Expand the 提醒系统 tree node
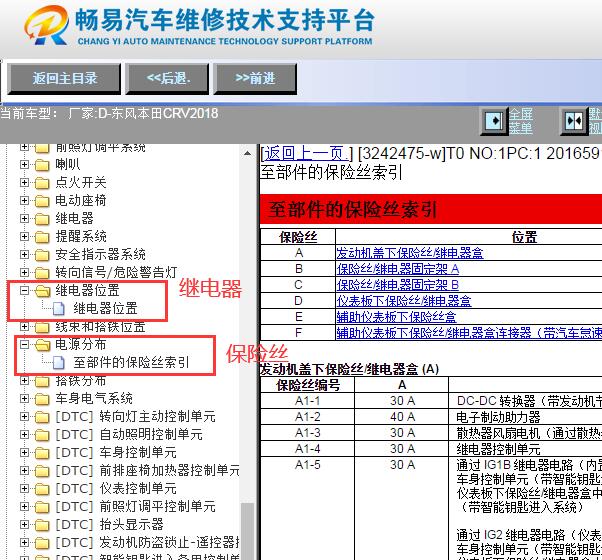Viewport: 602px width, 560px height. pyautogui.click(x=24, y=236)
